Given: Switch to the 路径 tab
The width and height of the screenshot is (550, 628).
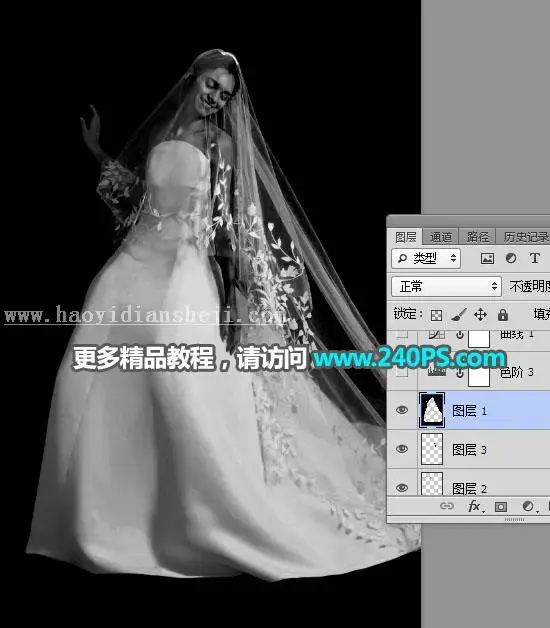Looking at the screenshot, I should click(477, 237).
